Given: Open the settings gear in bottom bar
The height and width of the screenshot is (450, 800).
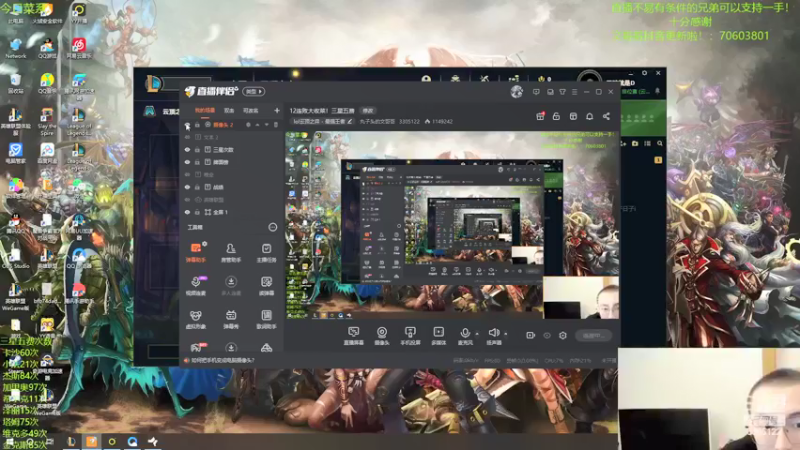Looking at the screenshot, I should point(563,335).
